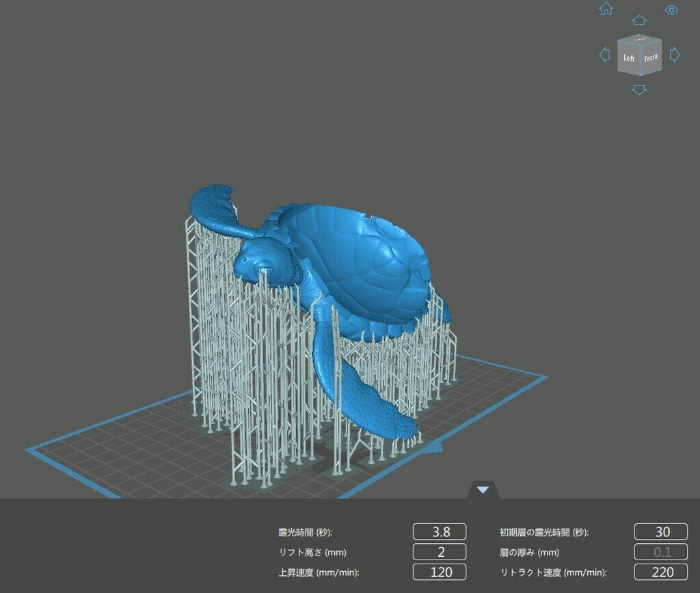Edit the リフト高さ (mm) value 2
Screen dimensions: 700x593
[440, 552]
